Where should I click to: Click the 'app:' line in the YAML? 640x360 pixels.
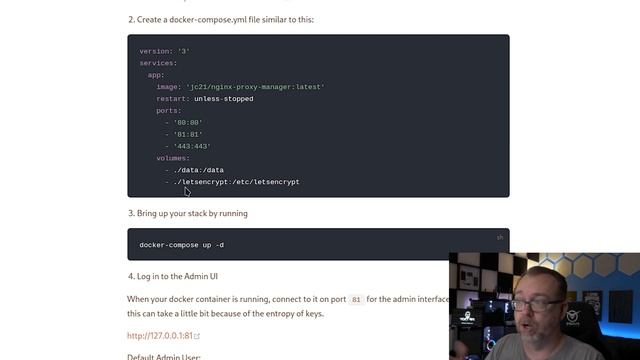click(x=156, y=75)
